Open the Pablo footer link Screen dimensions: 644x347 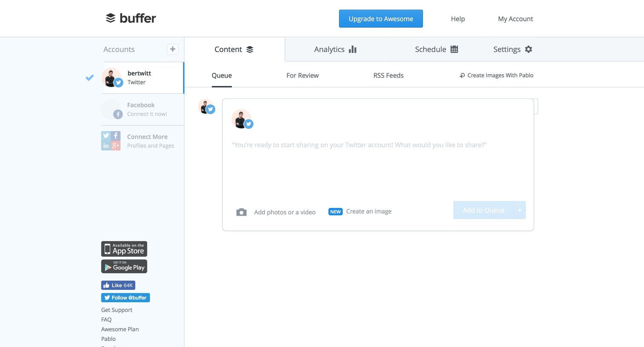coord(108,339)
